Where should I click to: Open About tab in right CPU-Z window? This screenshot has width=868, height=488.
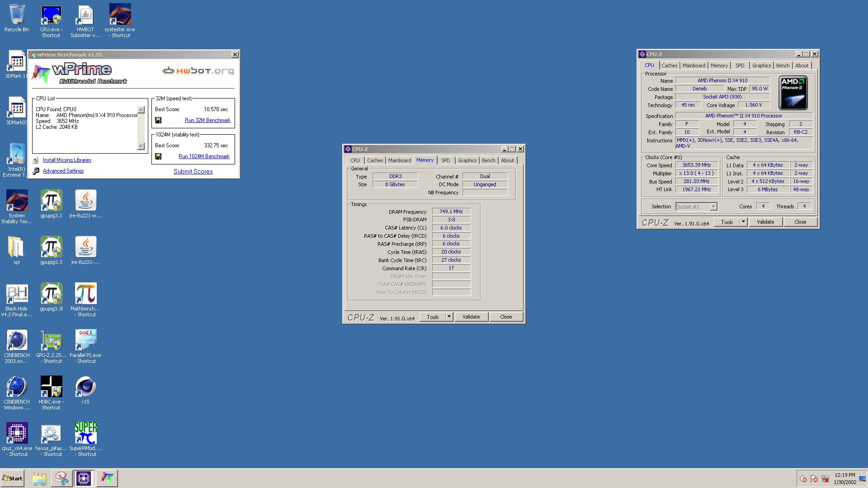pyautogui.click(x=802, y=66)
